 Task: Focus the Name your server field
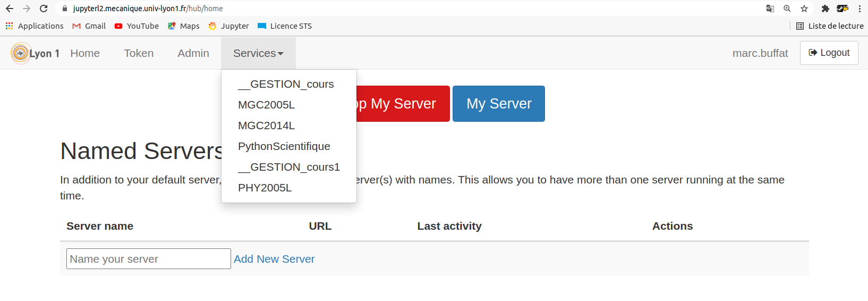148,259
